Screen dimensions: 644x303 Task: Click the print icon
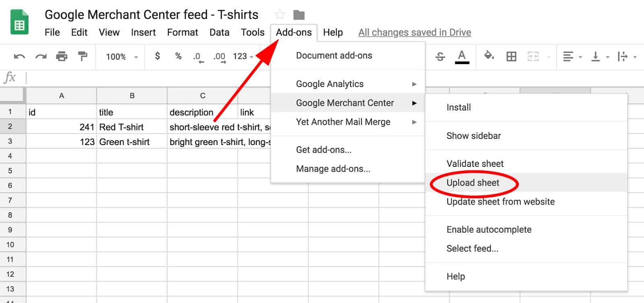[62, 56]
